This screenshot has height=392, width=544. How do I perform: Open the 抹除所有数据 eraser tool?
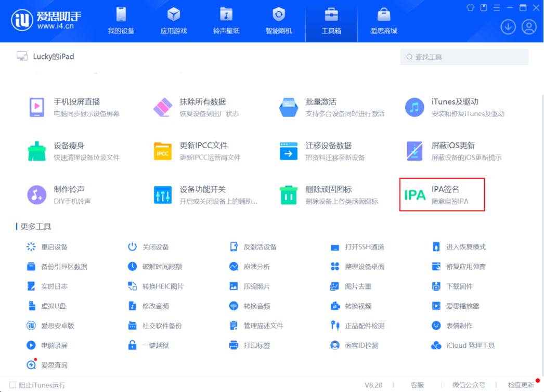tap(196, 108)
